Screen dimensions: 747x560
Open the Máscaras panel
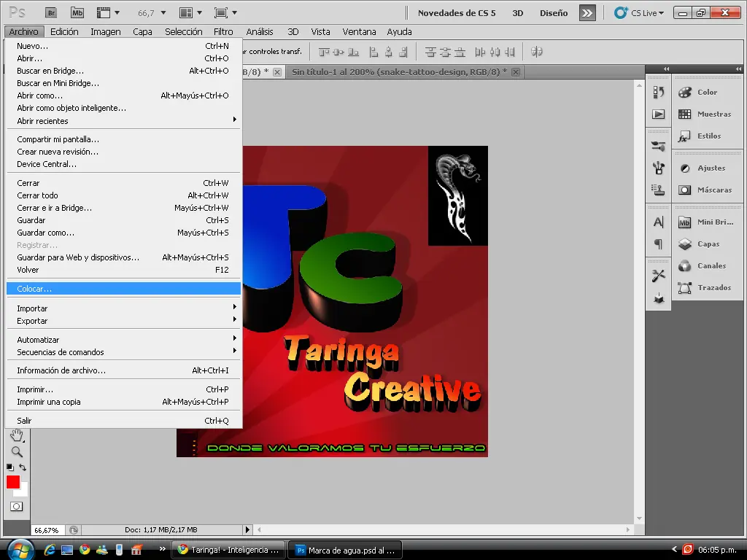[x=708, y=190]
